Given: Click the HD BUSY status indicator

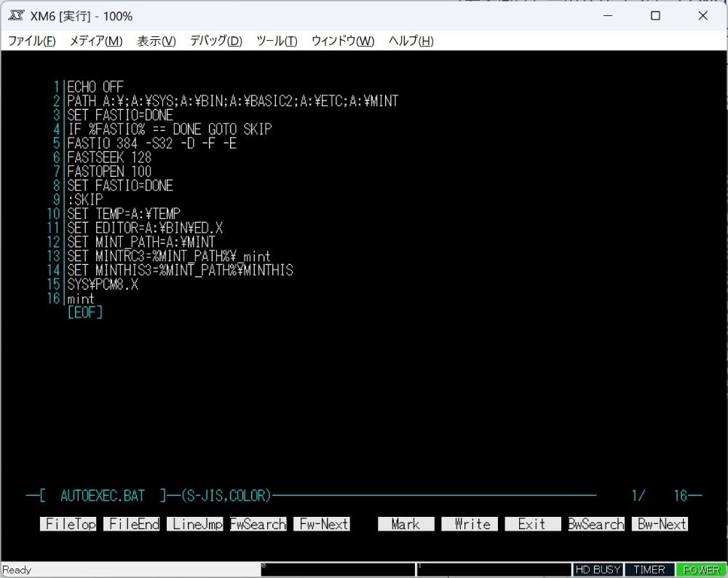Looking at the screenshot, I should click(x=598, y=570).
